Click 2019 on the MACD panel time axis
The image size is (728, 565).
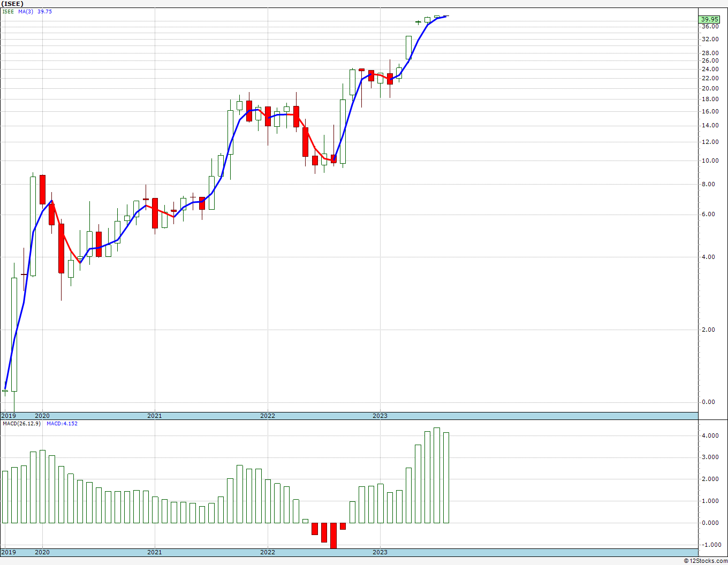(x=9, y=552)
